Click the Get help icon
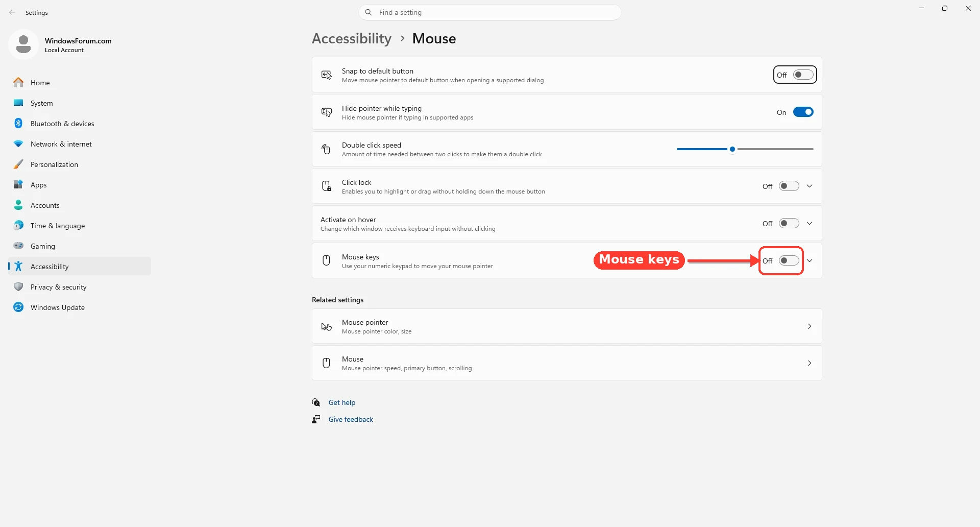 coord(316,402)
